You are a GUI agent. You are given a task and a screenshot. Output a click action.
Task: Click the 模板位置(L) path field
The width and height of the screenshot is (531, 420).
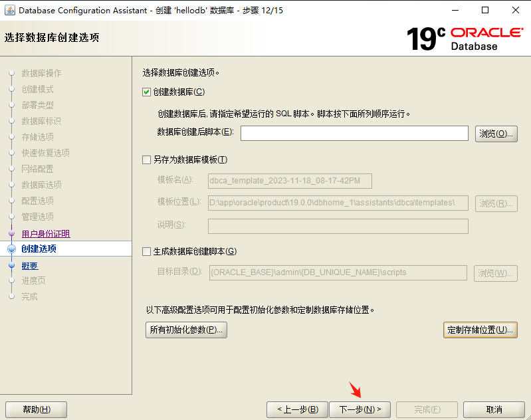(x=338, y=203)
